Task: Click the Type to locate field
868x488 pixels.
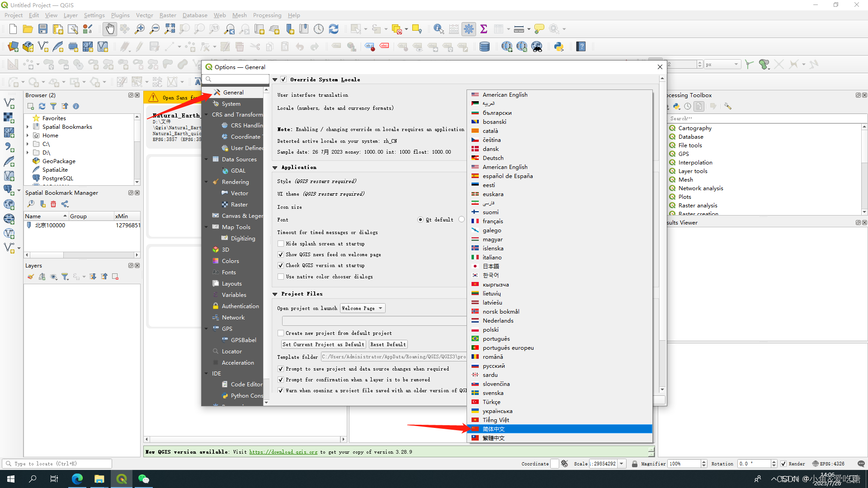Action: tap(57, 464)
